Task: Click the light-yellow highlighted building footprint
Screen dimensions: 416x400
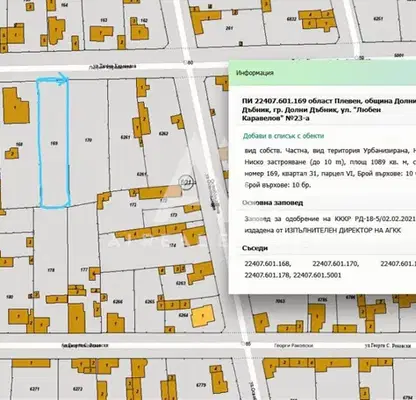Action: pyautogui.click(x=202, y=316)
